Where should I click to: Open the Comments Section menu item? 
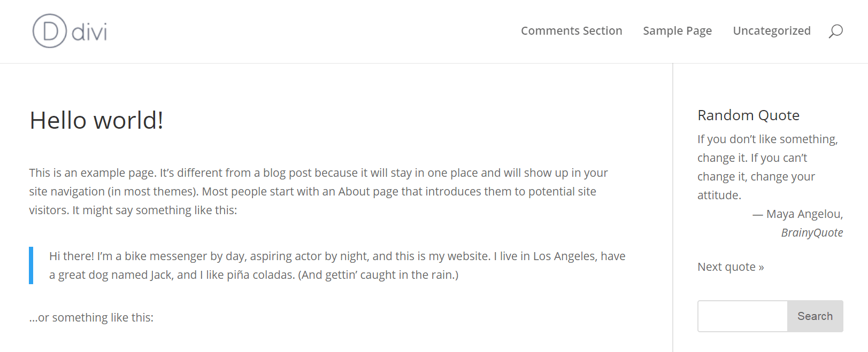pyautogui.click(x=571, y=31)
